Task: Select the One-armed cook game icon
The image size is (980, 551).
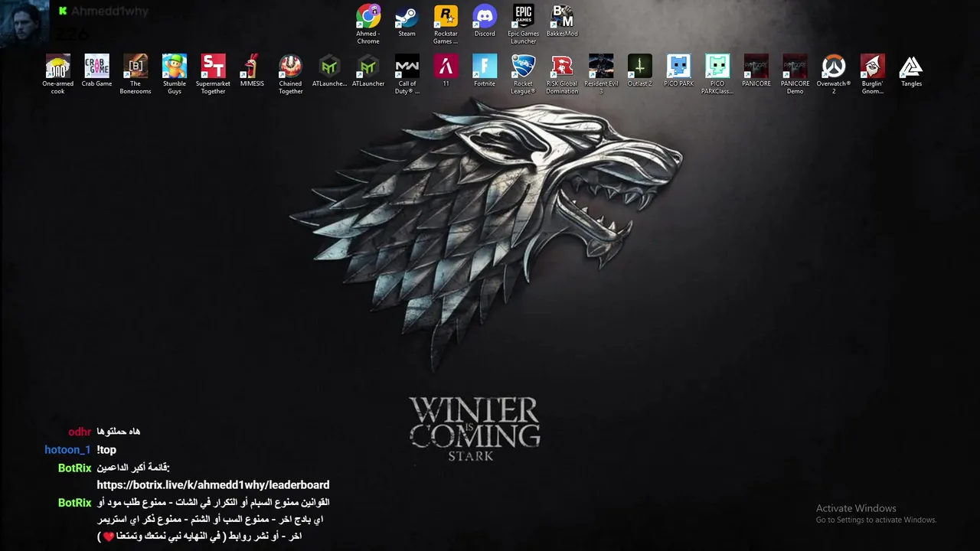Action: coord(58,74)
